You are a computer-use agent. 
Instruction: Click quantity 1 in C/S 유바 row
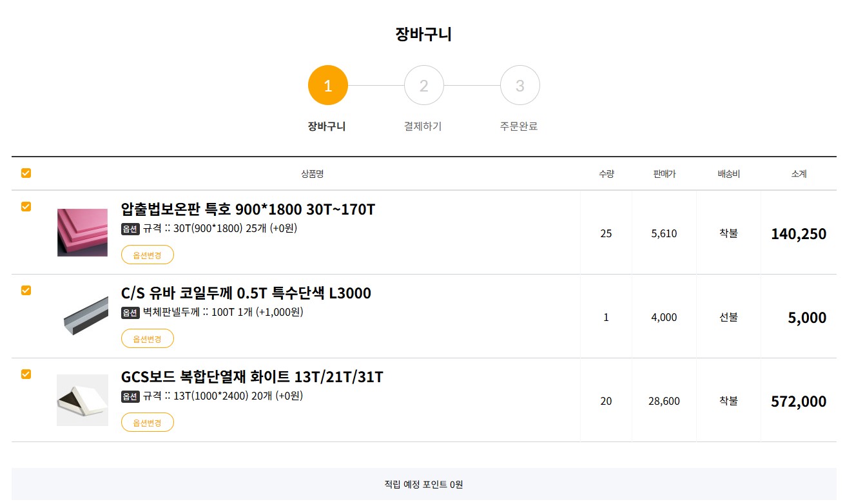[x=606, y=317]
